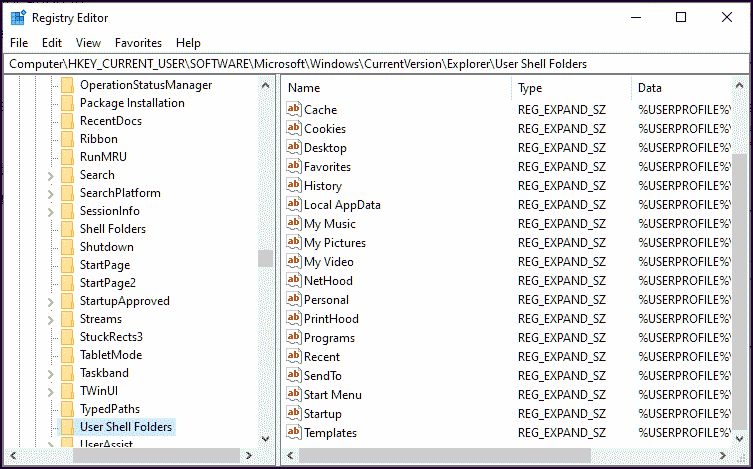
Task: Expand the Taskband key
Action: point(51,374)
